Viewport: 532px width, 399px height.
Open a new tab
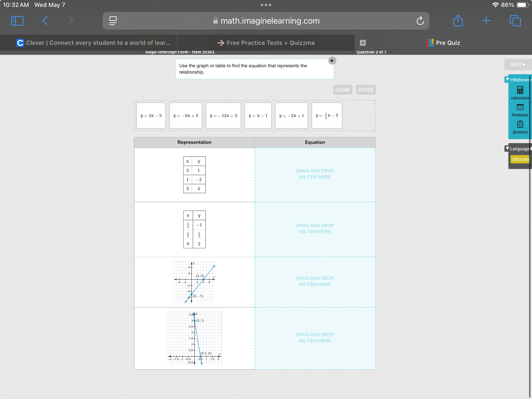(486, 21)
